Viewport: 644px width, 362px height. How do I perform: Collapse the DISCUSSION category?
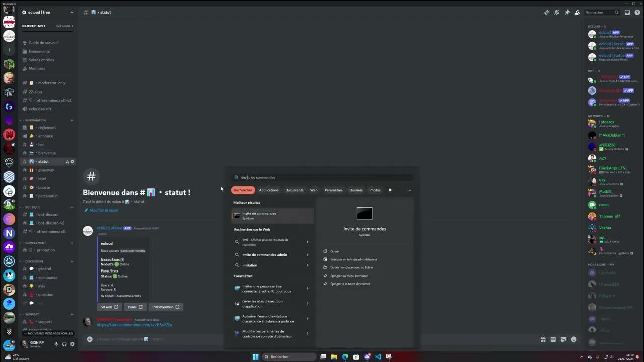[33, 261]
